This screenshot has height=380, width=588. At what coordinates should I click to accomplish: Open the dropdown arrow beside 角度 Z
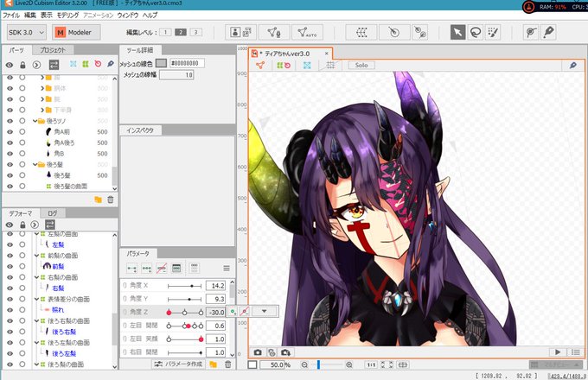[264, 311]
